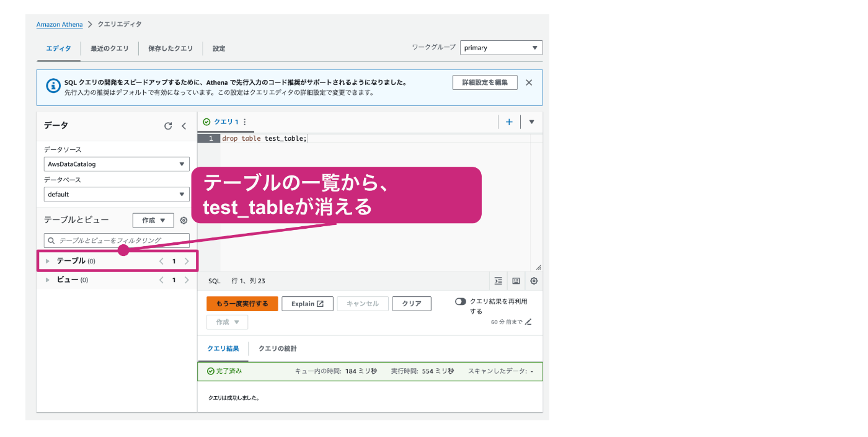
Task: Open the query tabs dropdown arrow
Action: point(531,122)
